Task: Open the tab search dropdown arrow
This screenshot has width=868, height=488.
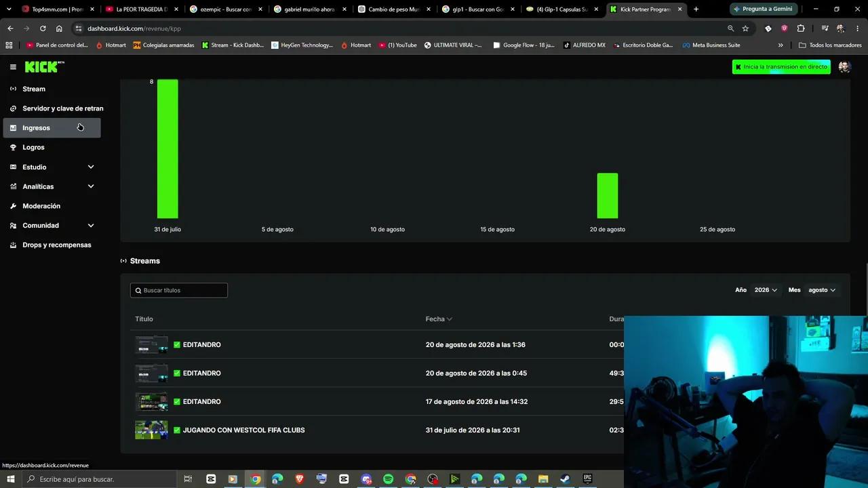Action: pos(9,9)
